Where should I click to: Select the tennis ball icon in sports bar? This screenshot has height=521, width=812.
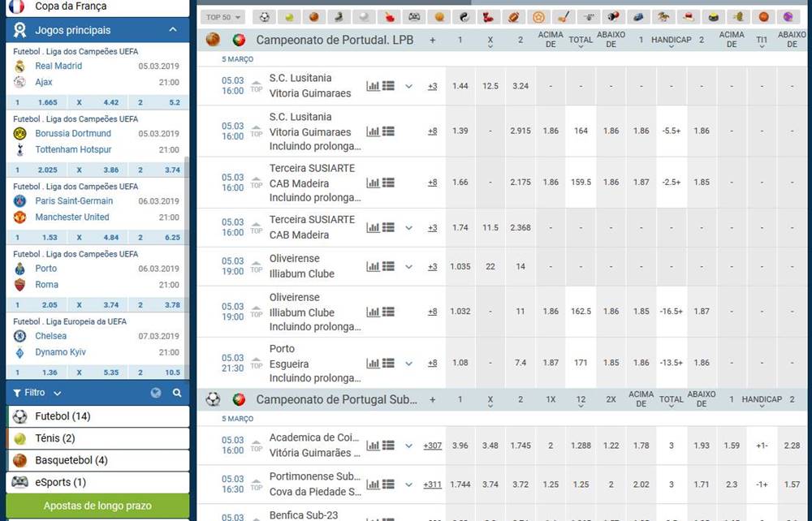tap(288, 16)
